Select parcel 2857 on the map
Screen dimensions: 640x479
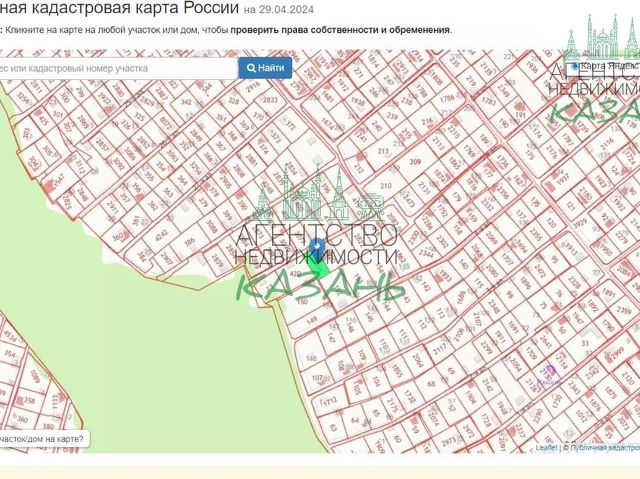(x=102, y=144)
